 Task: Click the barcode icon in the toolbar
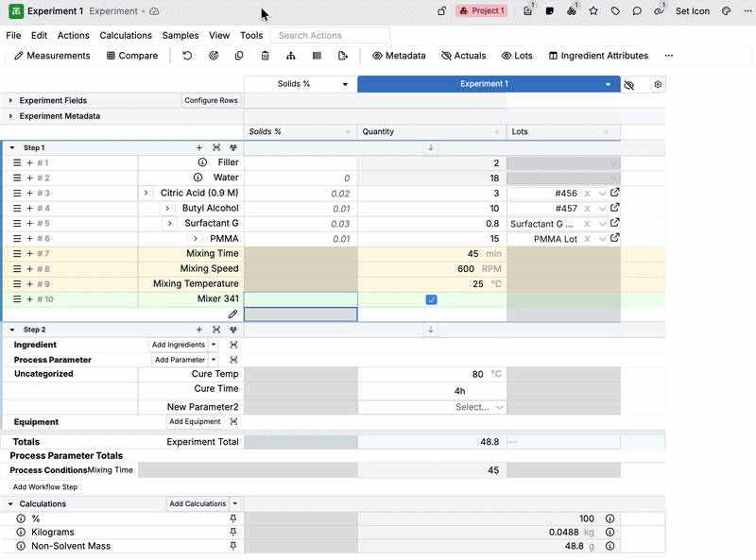[x=317, y=56]
